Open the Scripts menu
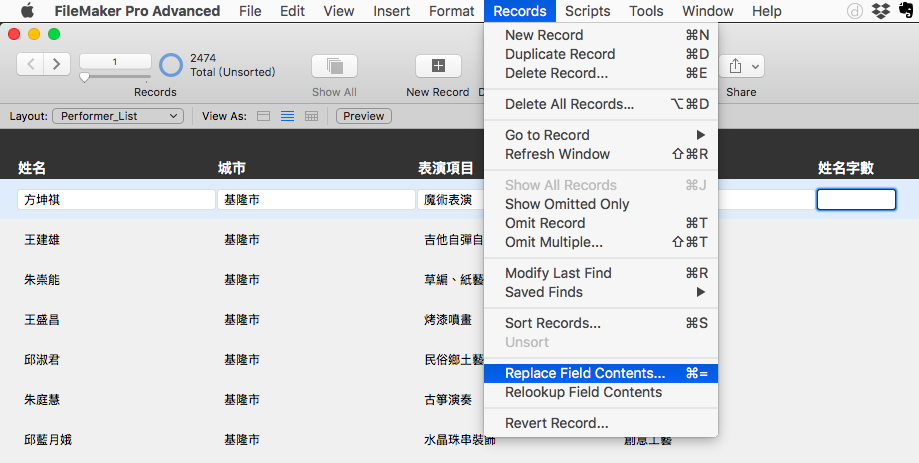The image size is (919, 463). [587, 11]
